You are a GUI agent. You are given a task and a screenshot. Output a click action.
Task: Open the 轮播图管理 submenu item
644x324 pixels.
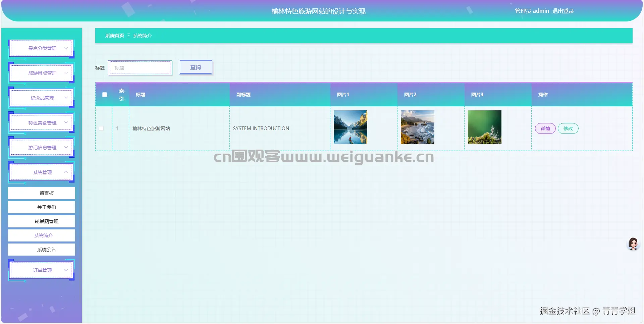pyautogui.click(x=42, y=221)
